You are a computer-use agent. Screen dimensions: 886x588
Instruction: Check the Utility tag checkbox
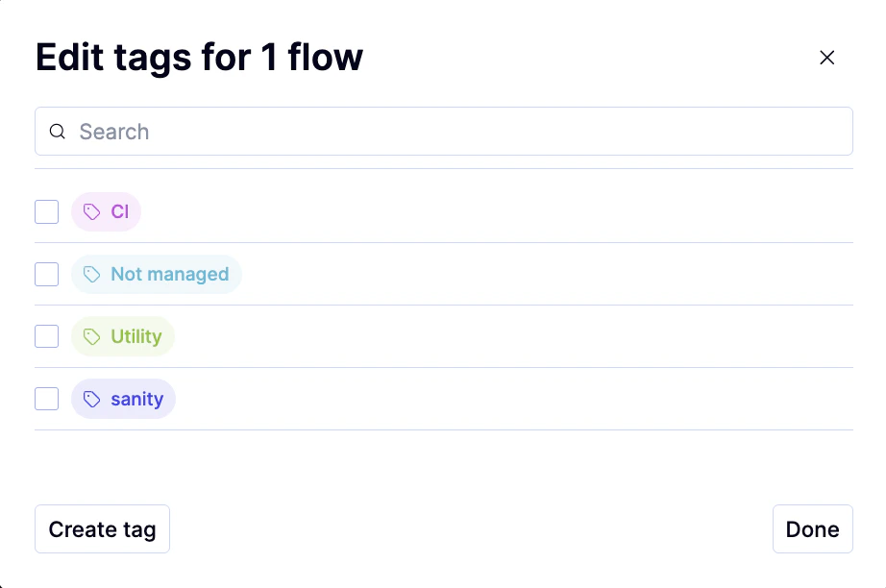[x=46, y=336]
